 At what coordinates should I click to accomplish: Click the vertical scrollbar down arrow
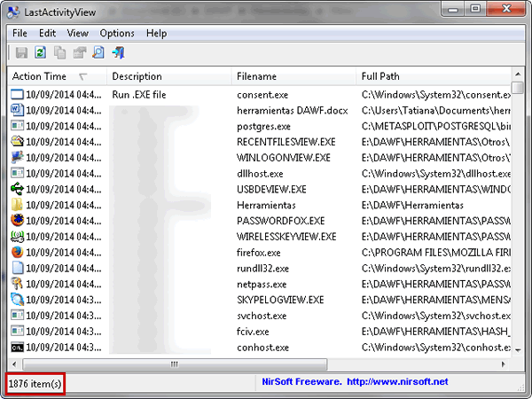(518, 350)
